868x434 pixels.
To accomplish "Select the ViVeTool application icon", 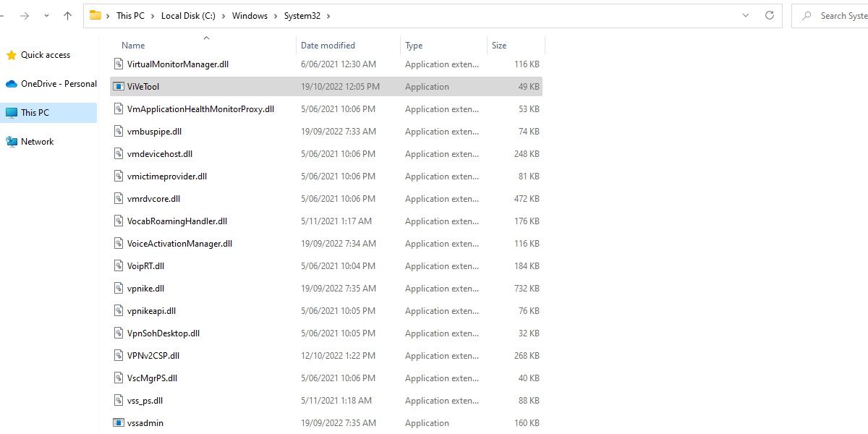I will click(119, 87).
